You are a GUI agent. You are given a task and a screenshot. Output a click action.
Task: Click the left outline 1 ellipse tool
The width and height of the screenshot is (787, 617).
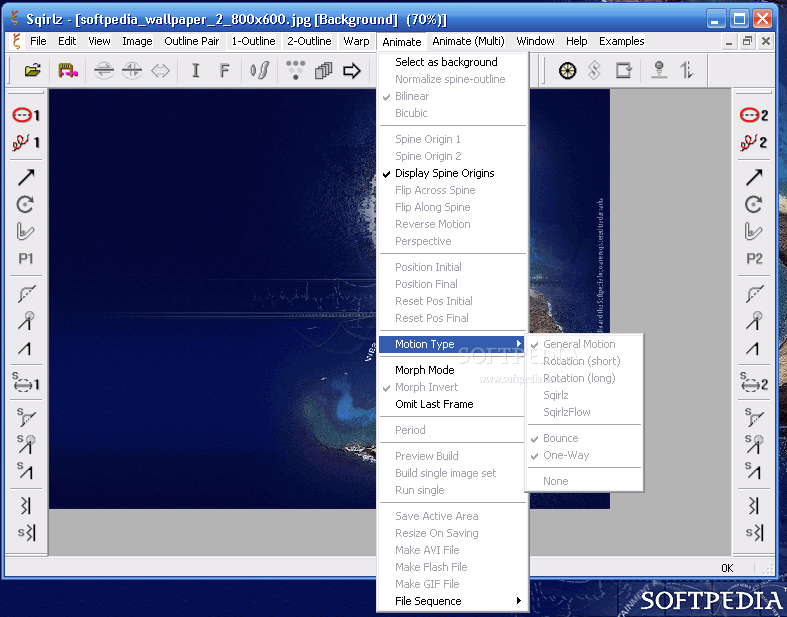(x=26, y=115)
